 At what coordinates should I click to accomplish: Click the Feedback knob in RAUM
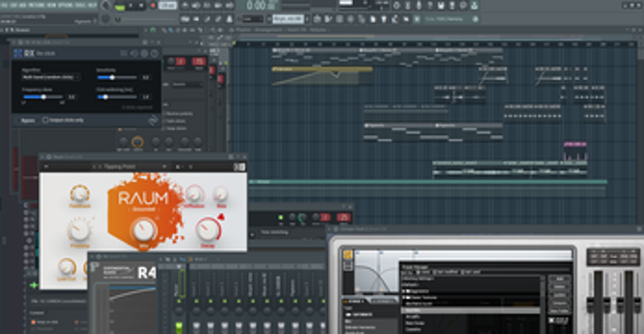click(x=79, y=194)
